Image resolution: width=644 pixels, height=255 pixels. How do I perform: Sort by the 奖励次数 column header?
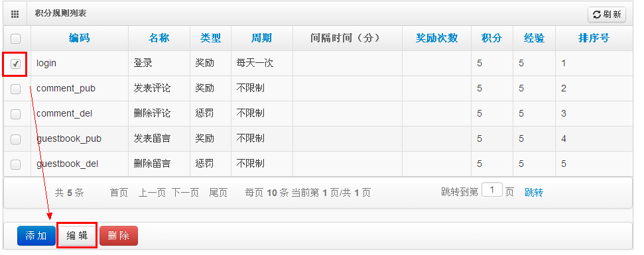(x=436, y=38)
